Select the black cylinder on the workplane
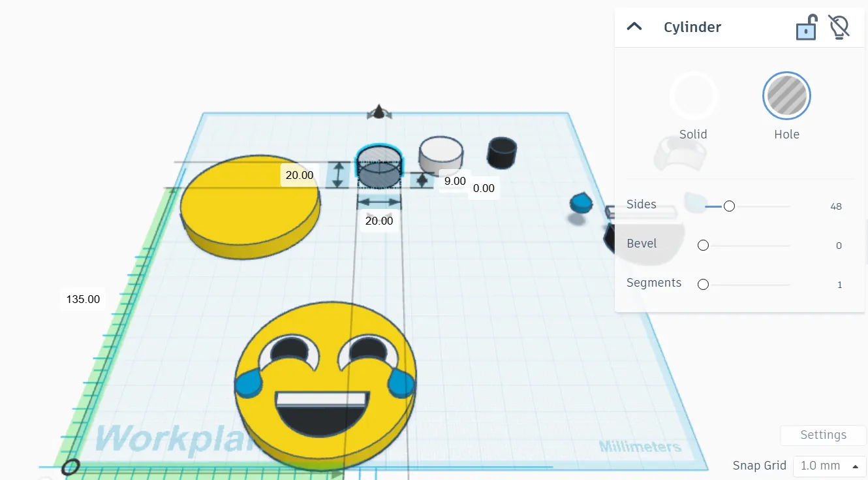This screenshot has width=868, height=480. (501, 152)
